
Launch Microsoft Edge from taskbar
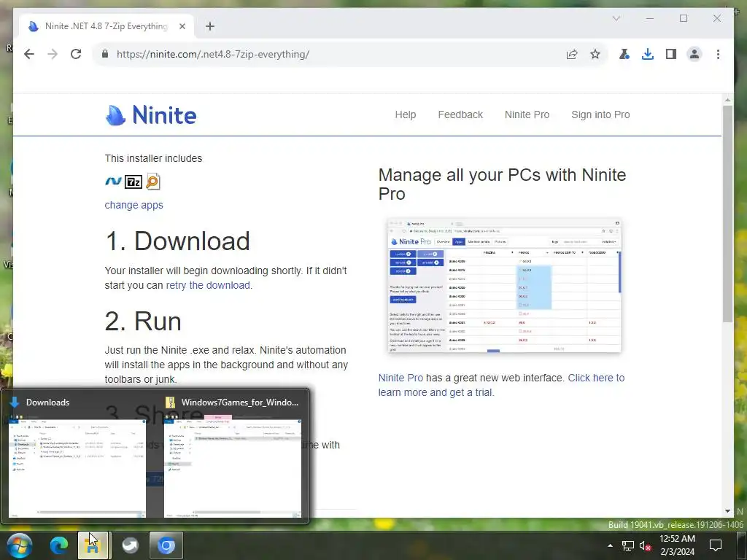click(x=59, y=545)
